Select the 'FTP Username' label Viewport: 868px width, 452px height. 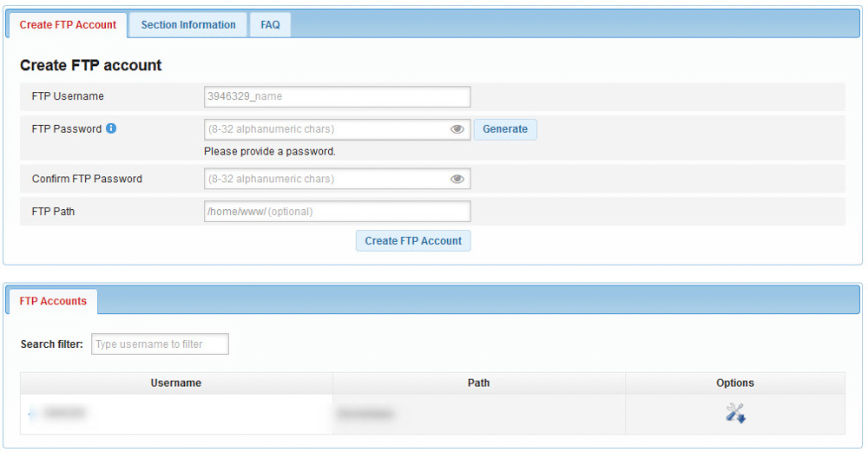click(x=68, y=96)
